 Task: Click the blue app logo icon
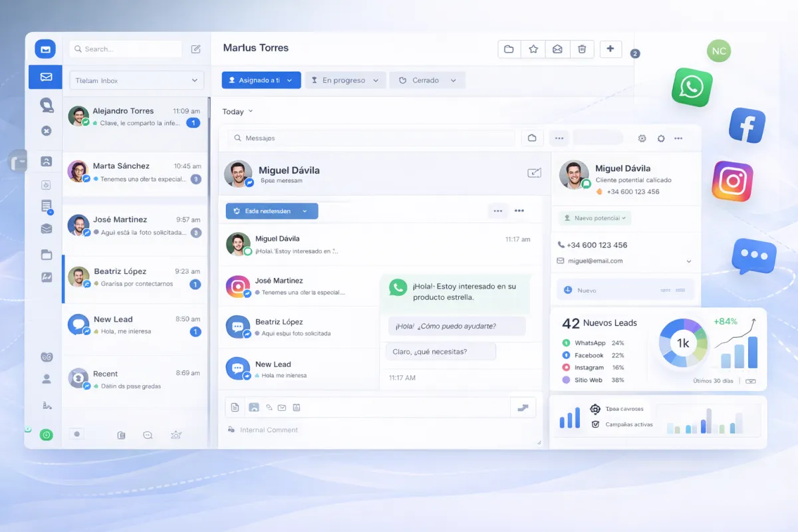45,49
